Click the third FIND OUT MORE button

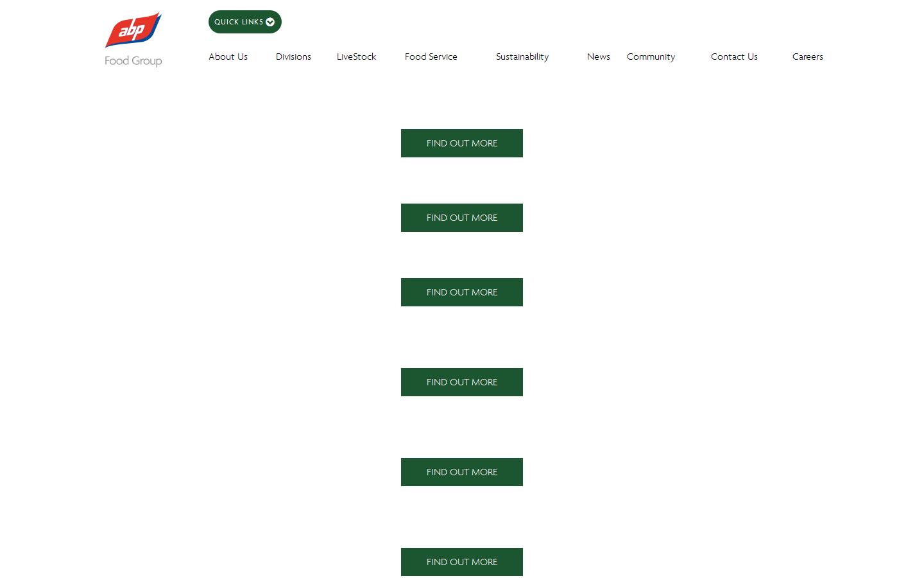[x=461, y=292]
